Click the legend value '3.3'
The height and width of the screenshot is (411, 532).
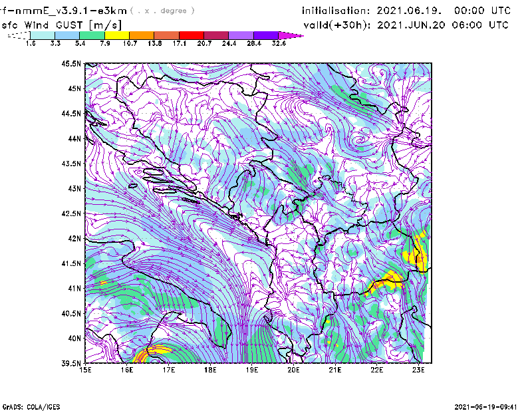(55, 43)
